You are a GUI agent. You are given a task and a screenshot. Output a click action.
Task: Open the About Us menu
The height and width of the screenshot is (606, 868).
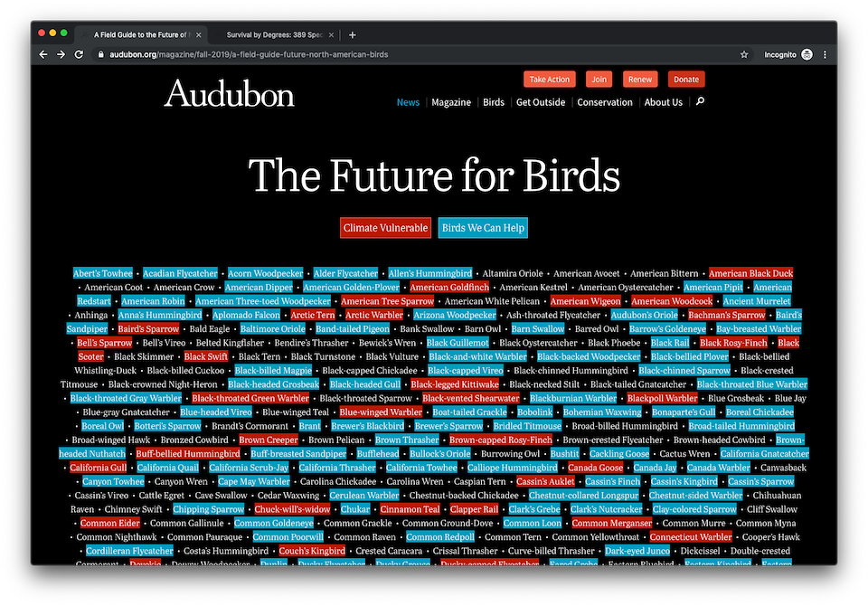point(663,102)
